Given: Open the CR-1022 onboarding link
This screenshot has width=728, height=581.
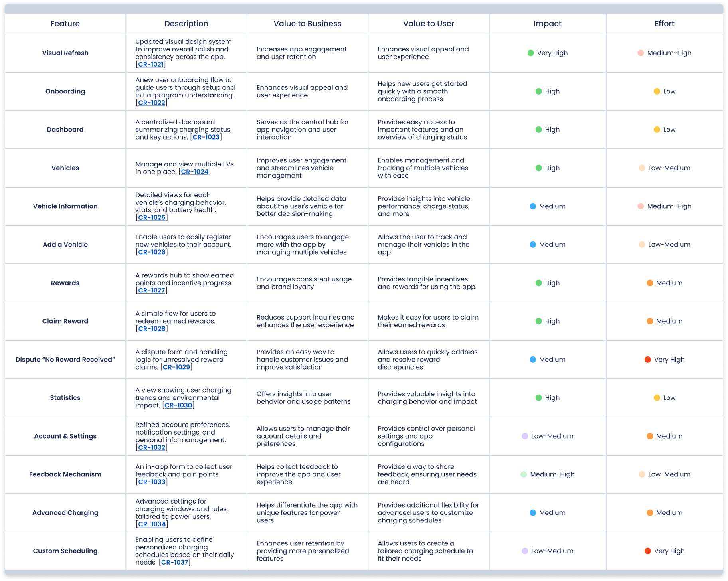Looking at the screenshot, I should click(x=151, y=103).
